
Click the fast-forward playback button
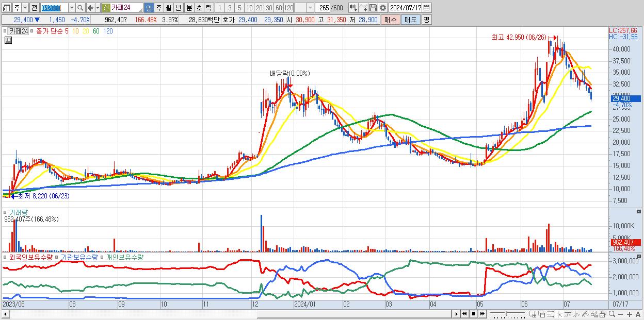(x=482, y=314)
